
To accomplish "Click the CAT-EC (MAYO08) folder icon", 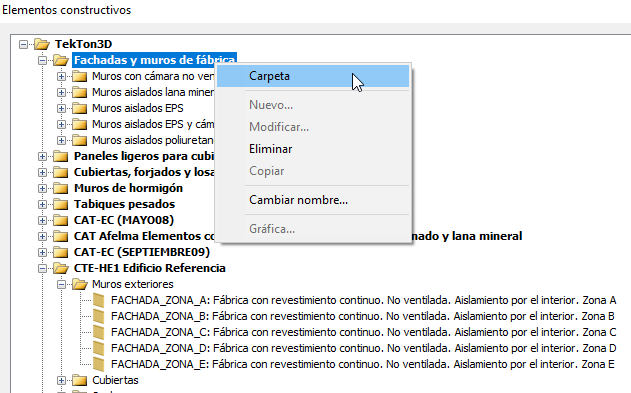I will (x=61, y=220).
